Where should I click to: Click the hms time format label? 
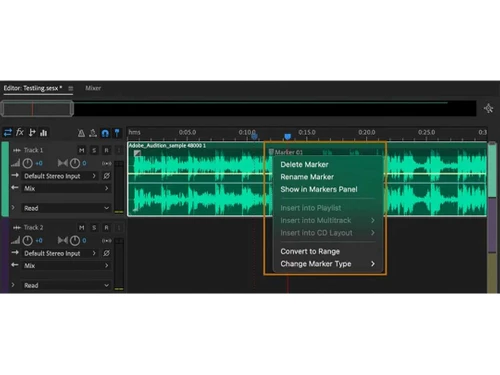[x=134, y=132]
